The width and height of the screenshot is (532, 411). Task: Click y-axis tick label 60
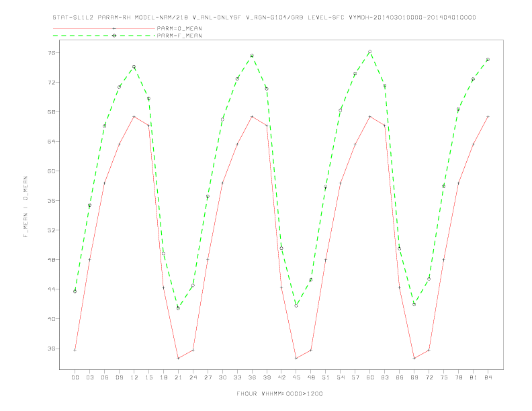point(53,171)
